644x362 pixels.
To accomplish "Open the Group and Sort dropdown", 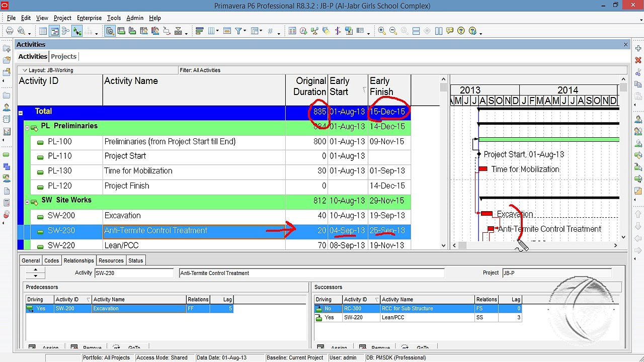I will (256, 31).
